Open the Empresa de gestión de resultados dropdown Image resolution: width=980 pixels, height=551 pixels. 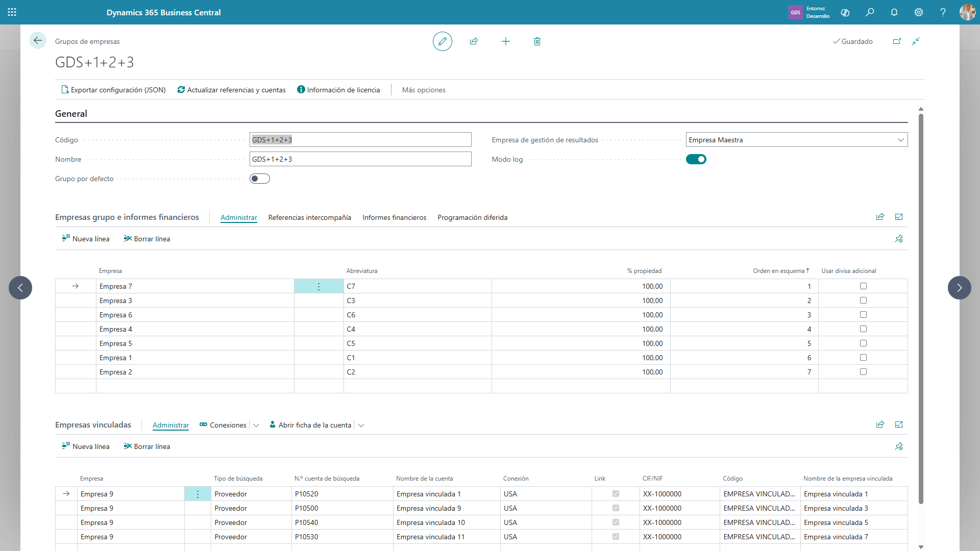point(900,140)
